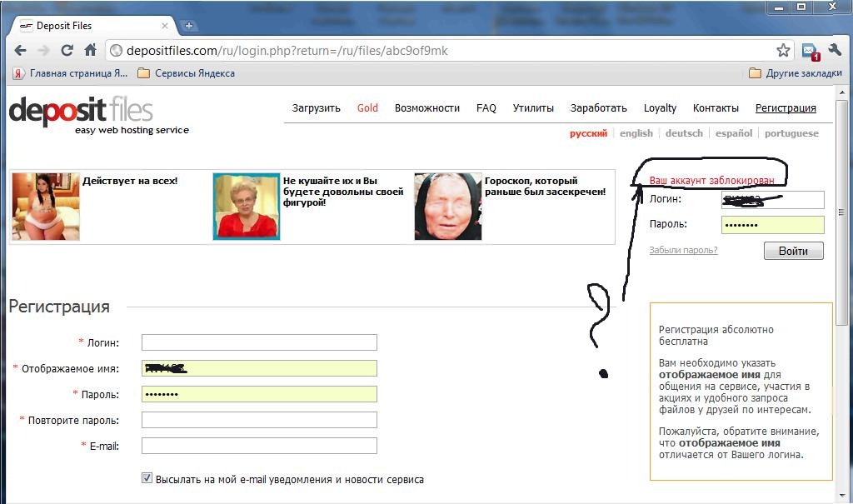Click the login panel Логин field

(772, 200)
